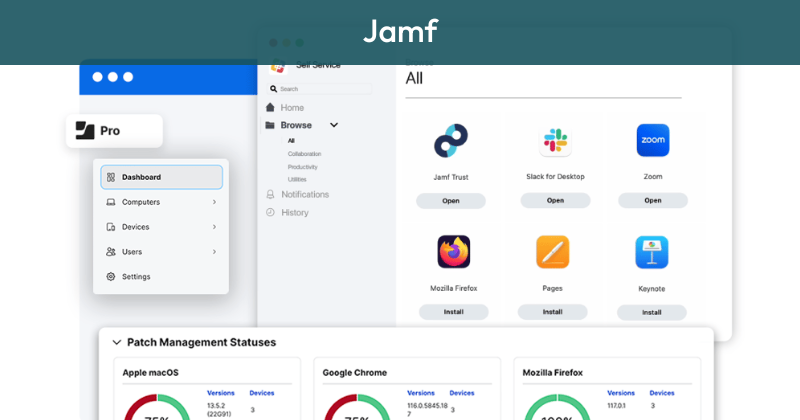Click version 117.0.1 in Firefox card

pyautogui.click(x=616, y=406)
